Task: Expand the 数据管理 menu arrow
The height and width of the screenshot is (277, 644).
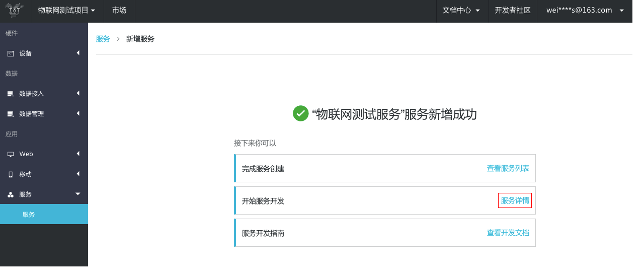Action: click(x=78, y=113)
